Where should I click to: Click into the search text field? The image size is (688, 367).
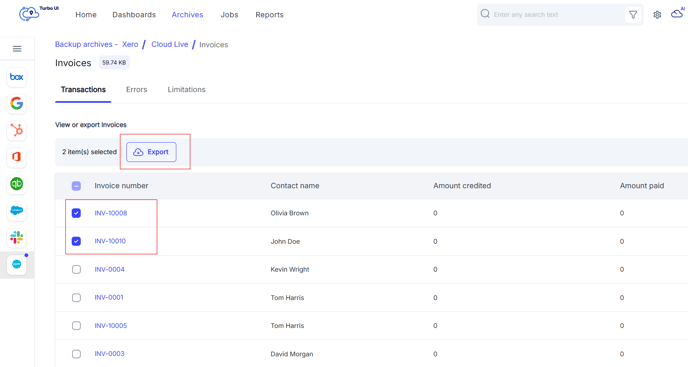click(x=557, y=14)
